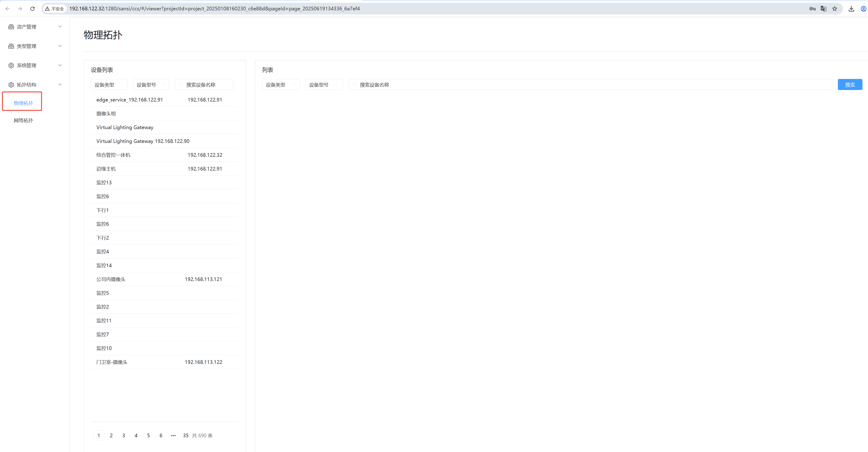
Task: Select the 下行1 device row
Action: [165, 210]
